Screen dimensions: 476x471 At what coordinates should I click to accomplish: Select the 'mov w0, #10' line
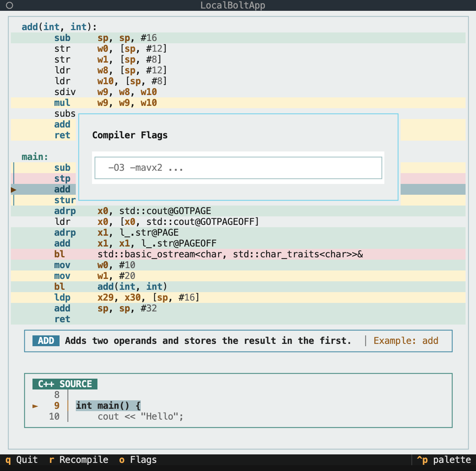[x=238, y=265]
